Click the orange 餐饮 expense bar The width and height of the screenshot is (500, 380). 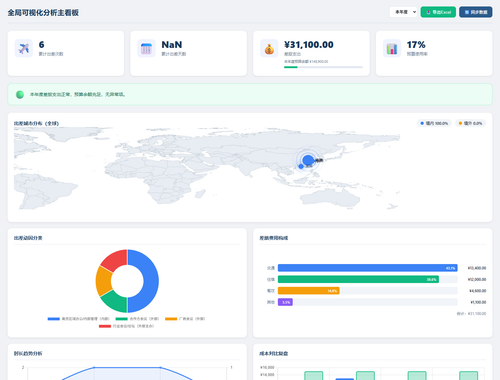309,291
